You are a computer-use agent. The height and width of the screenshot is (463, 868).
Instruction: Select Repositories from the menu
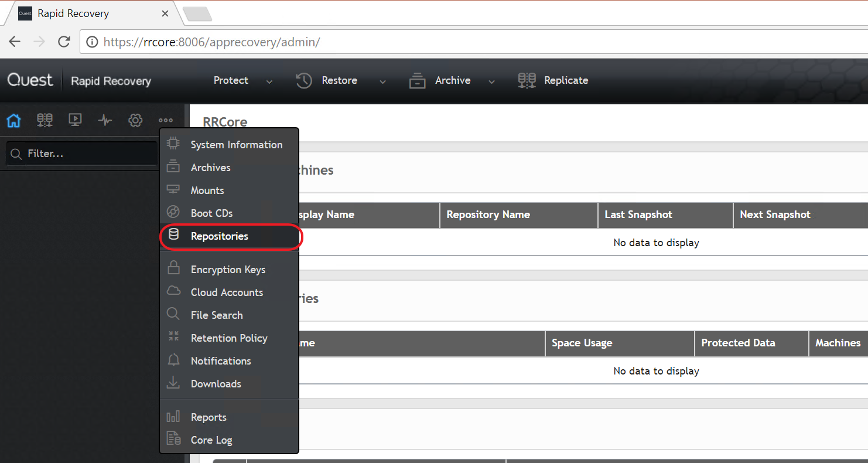pyautogui.click(x=219, y=236)
